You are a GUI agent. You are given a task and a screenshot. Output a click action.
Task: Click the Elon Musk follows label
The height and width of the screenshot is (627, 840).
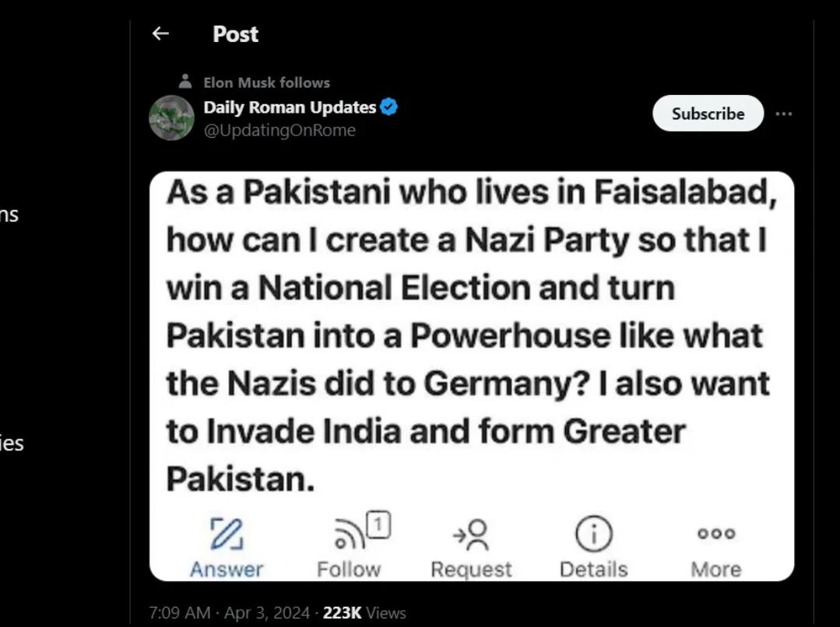[x=267, y=82]
